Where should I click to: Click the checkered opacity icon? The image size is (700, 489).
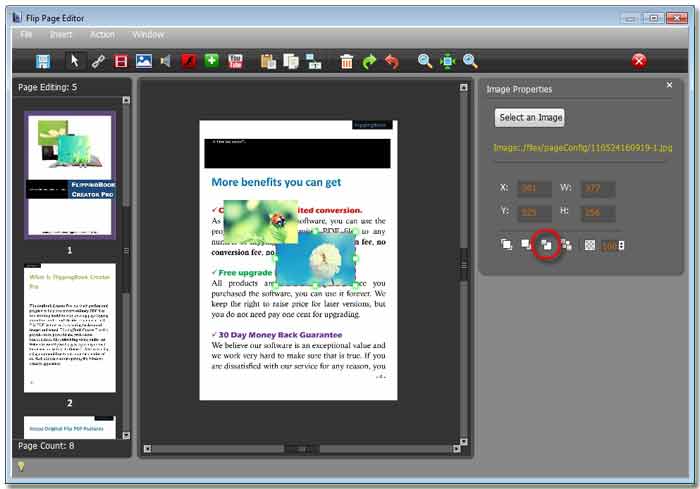(590, 245)
